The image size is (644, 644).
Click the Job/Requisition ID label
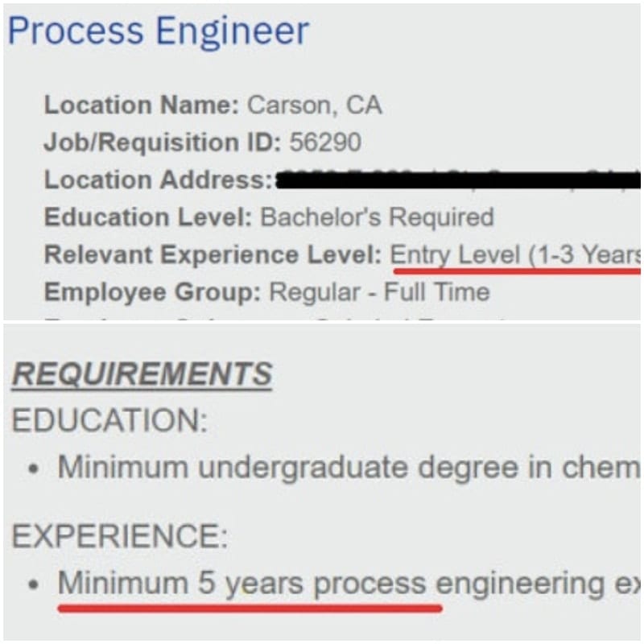(x=163, y=142)
